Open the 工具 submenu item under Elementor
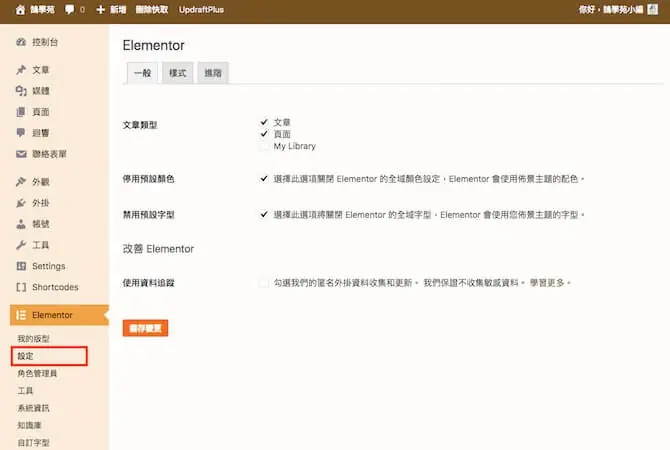This screenshot has width=670, height=450. tap(25, 391)
